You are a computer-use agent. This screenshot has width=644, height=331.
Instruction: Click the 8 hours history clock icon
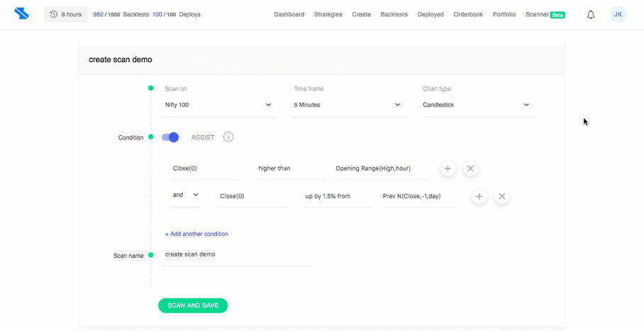(x=53, y=14)
